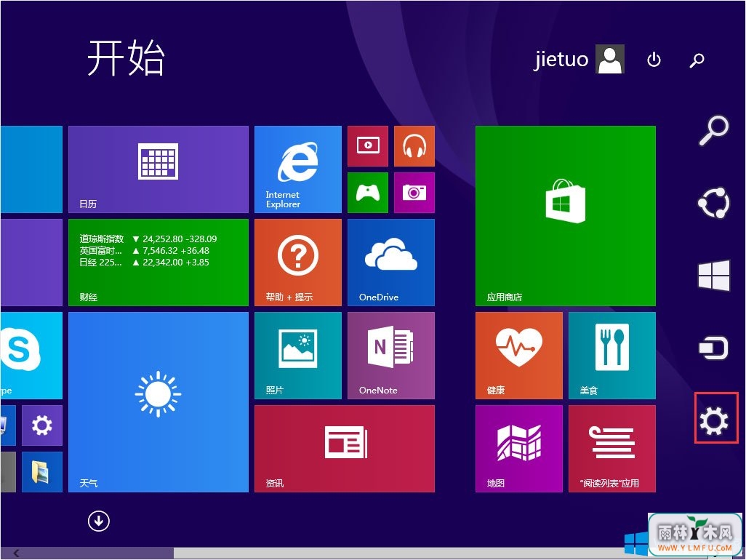Open the Photos (照片) tile
This screenshot has width=746, height=560.
(x=298, y=356)
